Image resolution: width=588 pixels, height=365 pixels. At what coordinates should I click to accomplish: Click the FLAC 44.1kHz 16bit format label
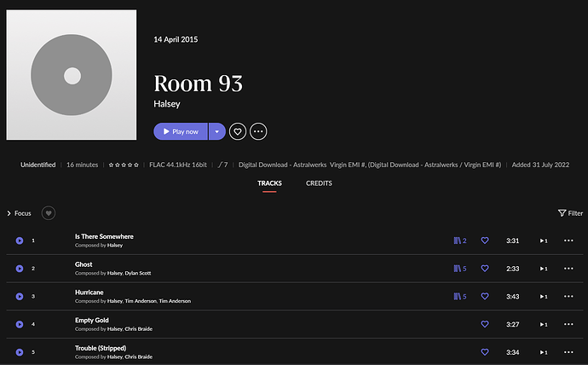point(178,165)
